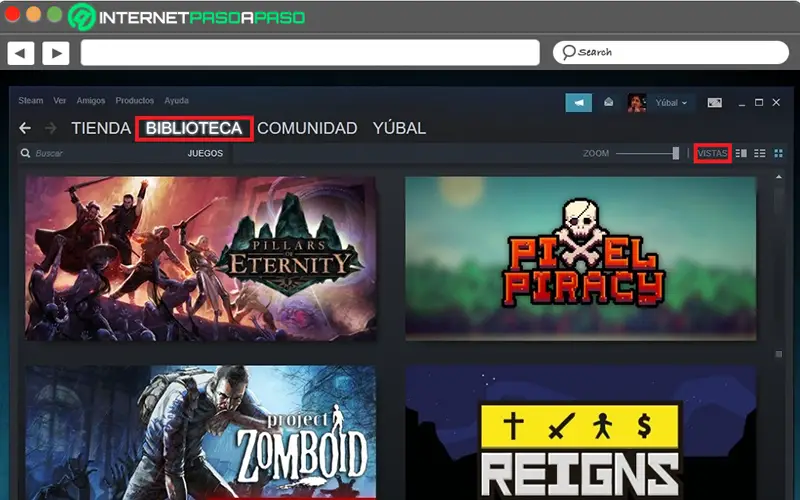This screenshot has width=800, height=500.
Task: Select the grid view icon
Action: click(779, 153)
